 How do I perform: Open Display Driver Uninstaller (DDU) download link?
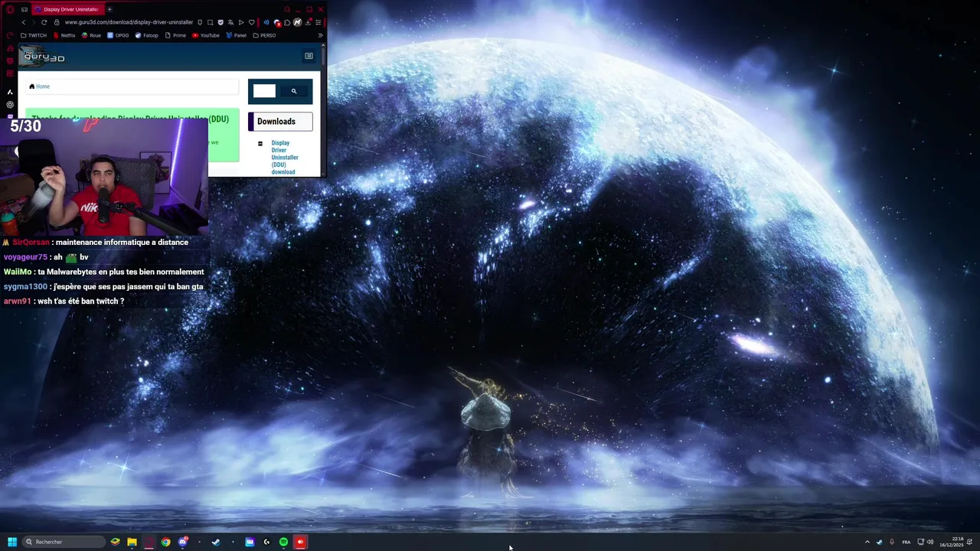(x=285, y=157)
